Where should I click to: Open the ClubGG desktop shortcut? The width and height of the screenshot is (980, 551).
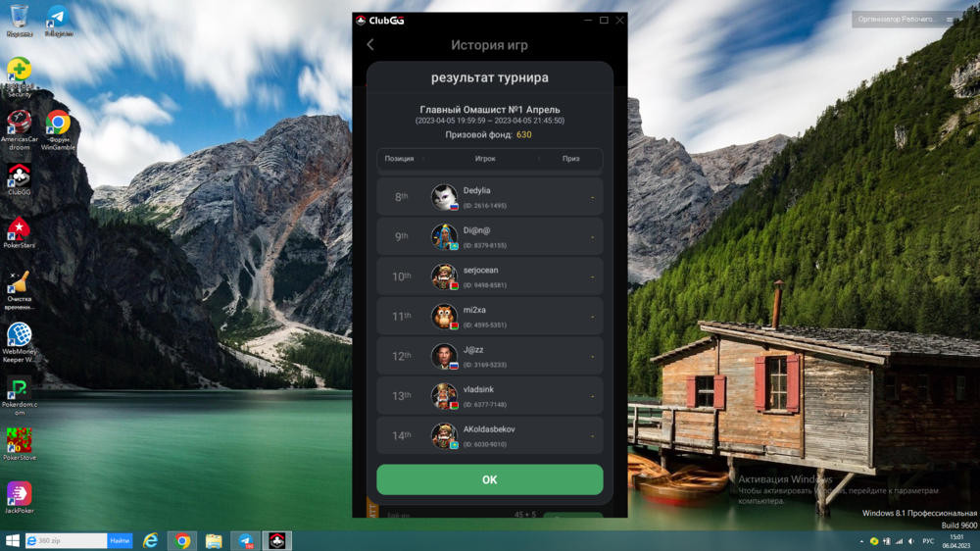tap(19, 177)
